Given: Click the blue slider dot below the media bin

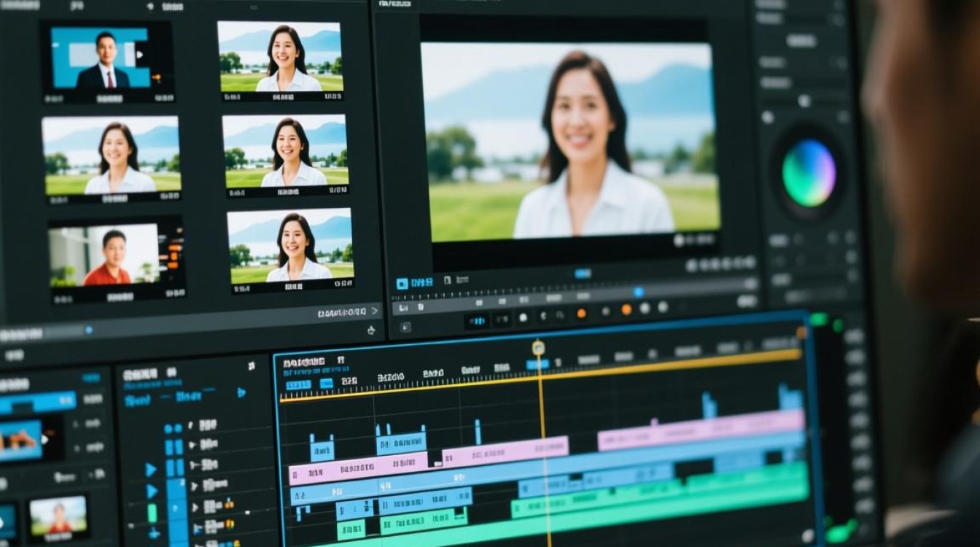Looking at the screenshot, I should pos(88,330).
